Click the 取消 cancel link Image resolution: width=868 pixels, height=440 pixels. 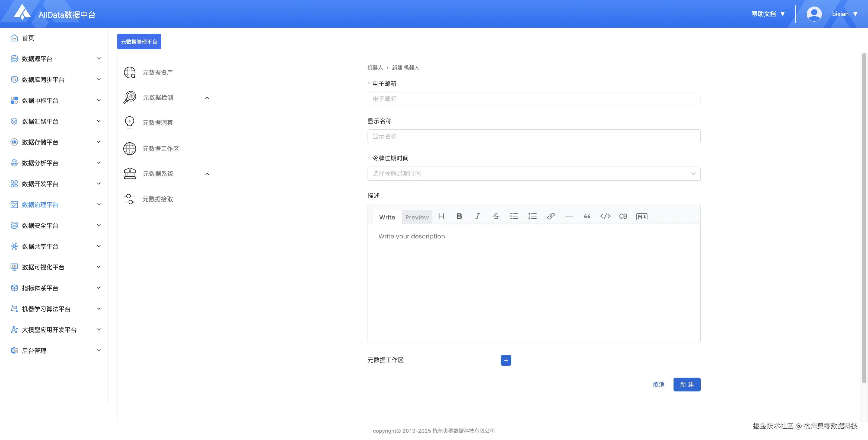point(658,384)
